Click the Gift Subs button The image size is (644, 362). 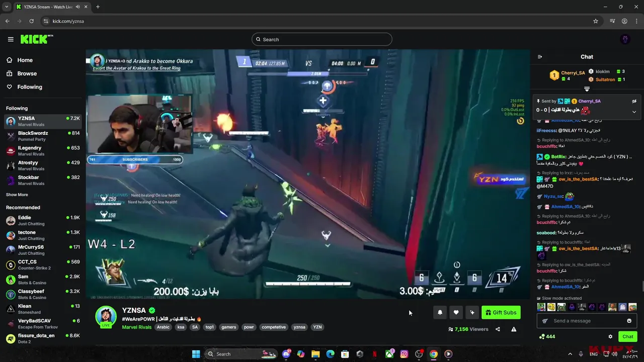[x=501, y=312]
